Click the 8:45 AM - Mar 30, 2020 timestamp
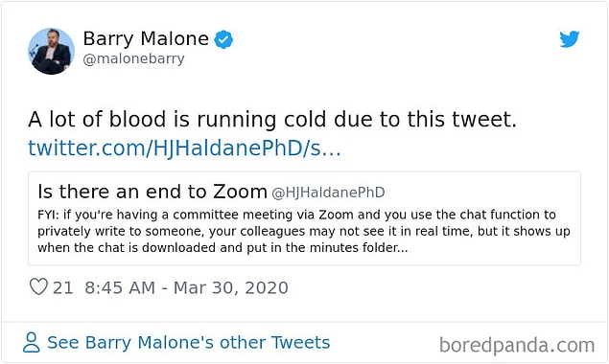This screenshot has height=364, width=609. tap(186, 287)
